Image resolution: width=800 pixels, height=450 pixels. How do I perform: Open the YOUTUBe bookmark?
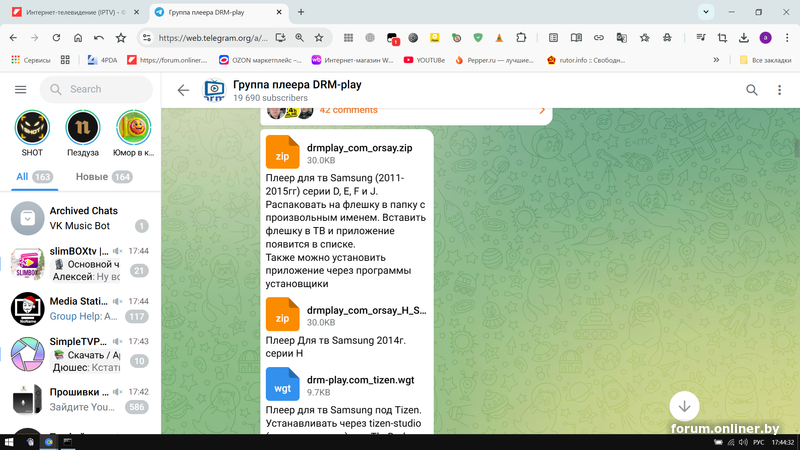click(x=424, y=60)
